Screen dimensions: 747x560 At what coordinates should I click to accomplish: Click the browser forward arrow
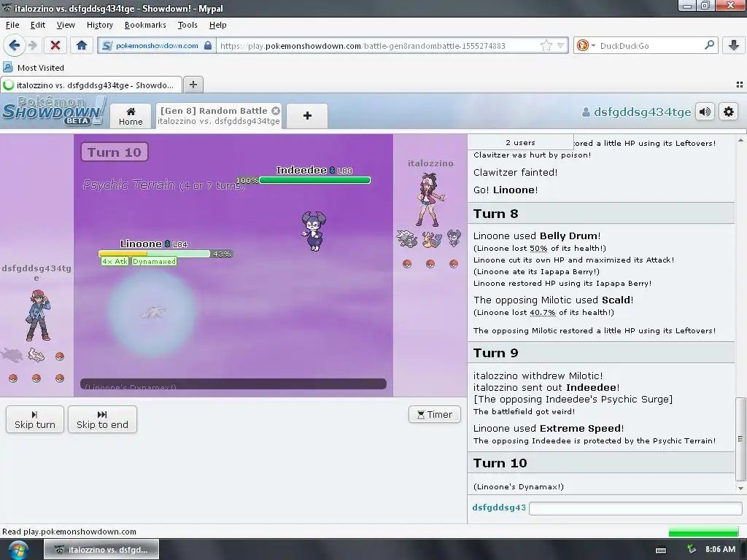coord(33,46)
